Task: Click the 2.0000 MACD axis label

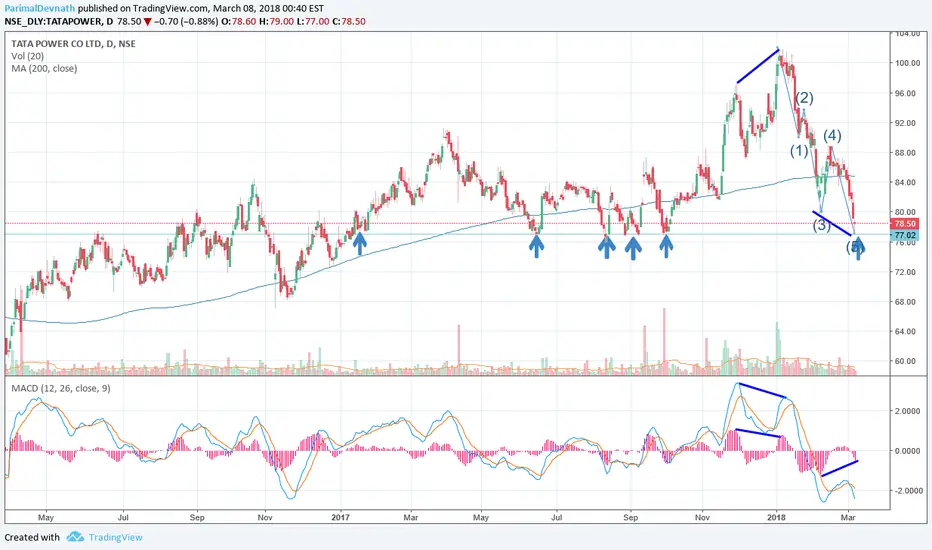Action: pos(908,411)
